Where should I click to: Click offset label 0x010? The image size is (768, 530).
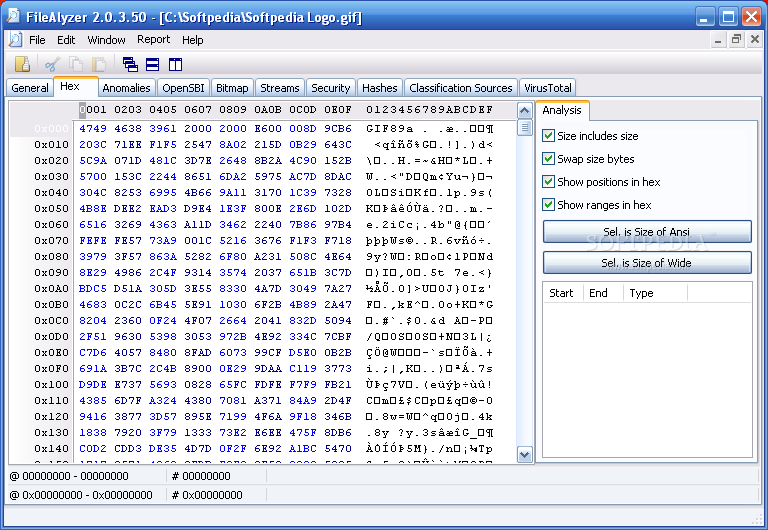51,145
